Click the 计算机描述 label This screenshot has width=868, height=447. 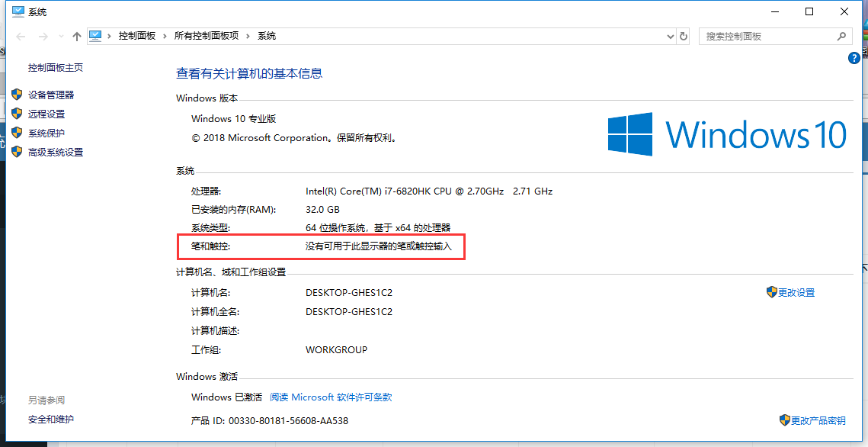click(216, 331)
